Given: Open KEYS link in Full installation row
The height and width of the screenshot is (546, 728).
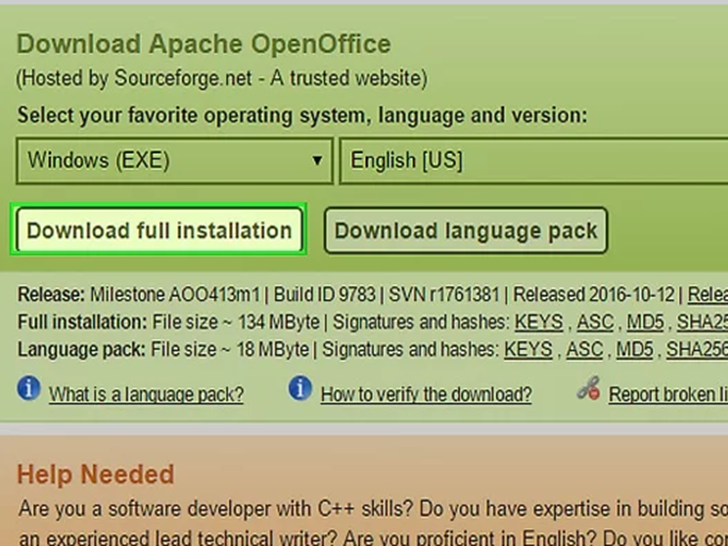Looking at the screenshot, I should [x=540, y=322].
